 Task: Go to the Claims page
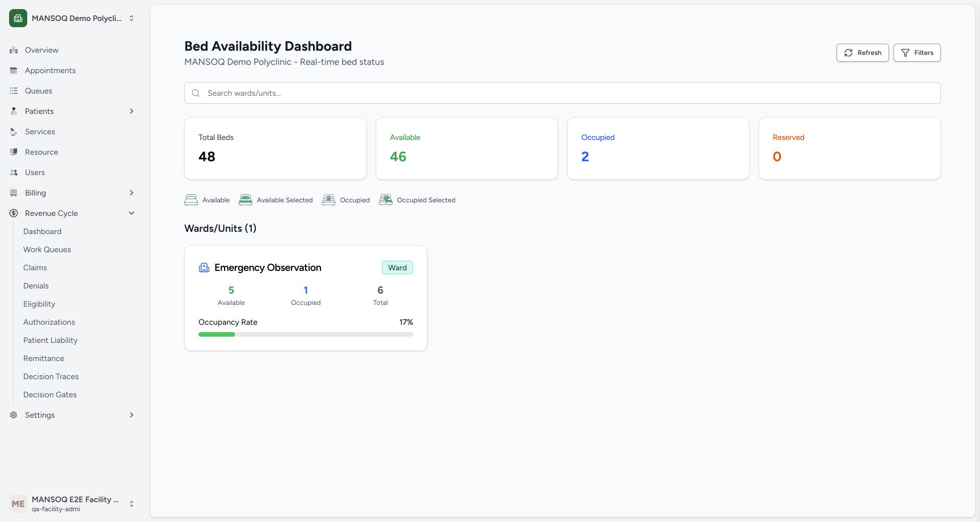click(x=35, y=268)
